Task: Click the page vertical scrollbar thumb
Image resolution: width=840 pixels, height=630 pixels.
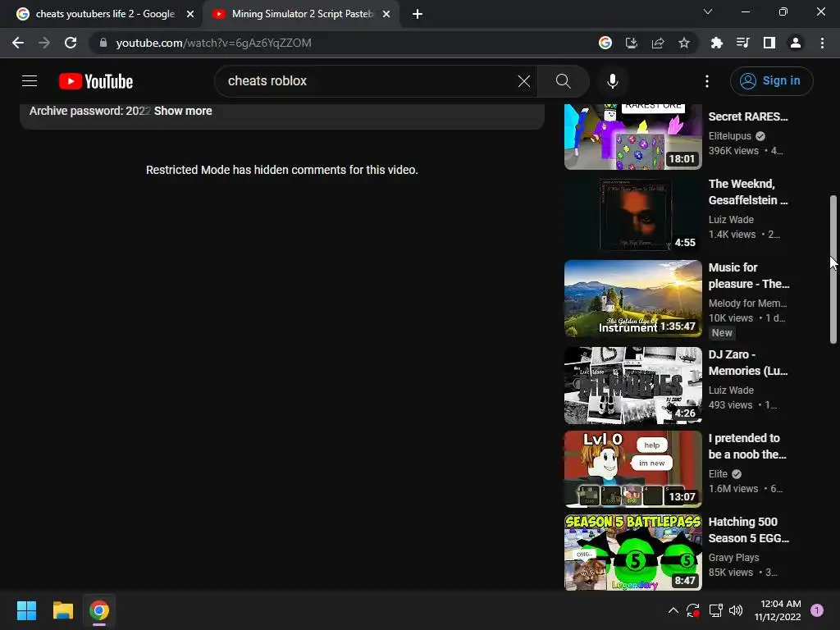Action: point(833,269)
